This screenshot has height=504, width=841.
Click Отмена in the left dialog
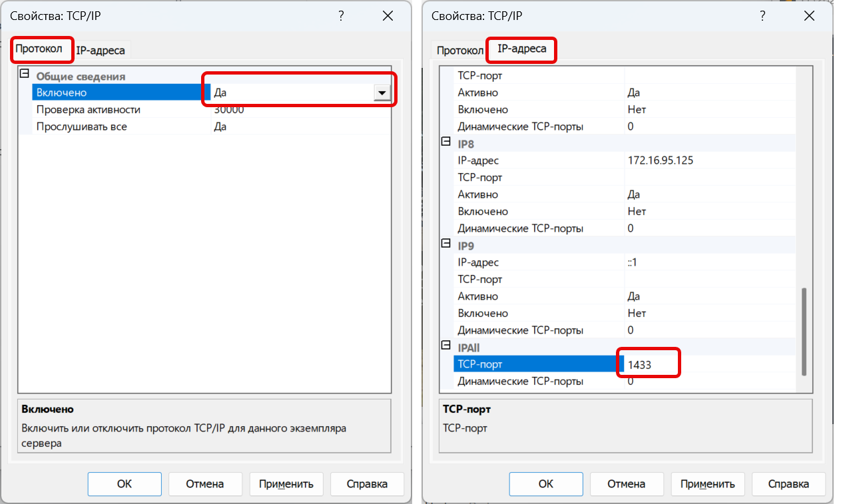[205, 484]
